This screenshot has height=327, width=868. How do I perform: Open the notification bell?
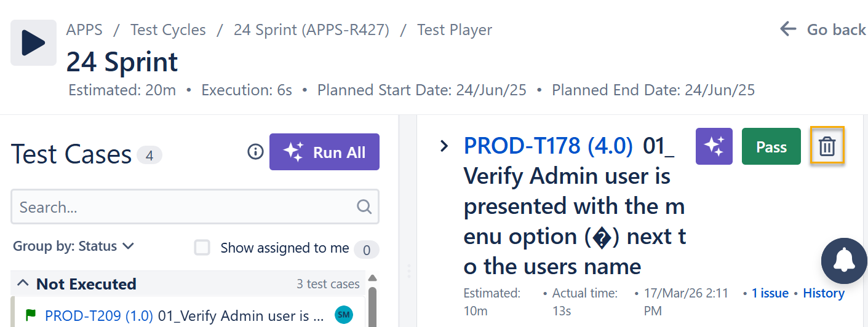[844, 261]
